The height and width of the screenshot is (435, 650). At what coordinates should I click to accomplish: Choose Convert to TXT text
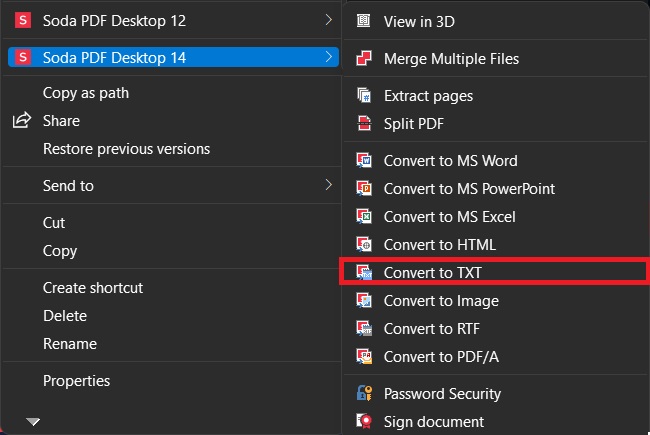click(x=433, y=272)
